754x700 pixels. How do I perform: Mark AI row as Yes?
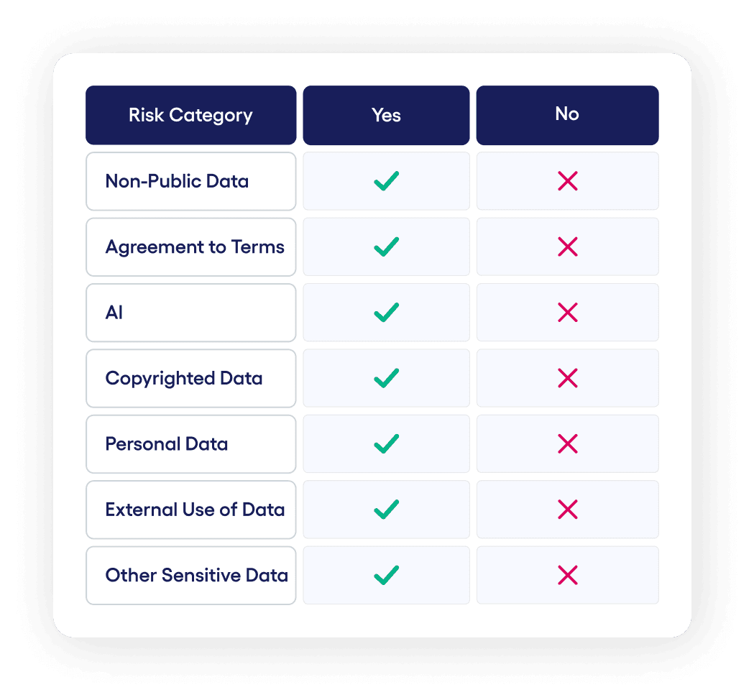[386, 313]
